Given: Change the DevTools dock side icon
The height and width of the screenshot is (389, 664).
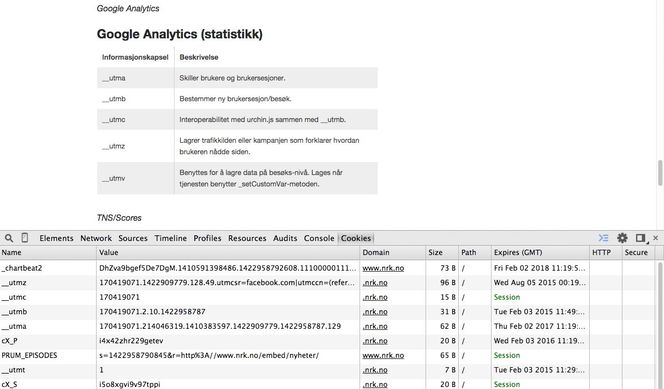Looking at the screenshot, I should 641,238.
